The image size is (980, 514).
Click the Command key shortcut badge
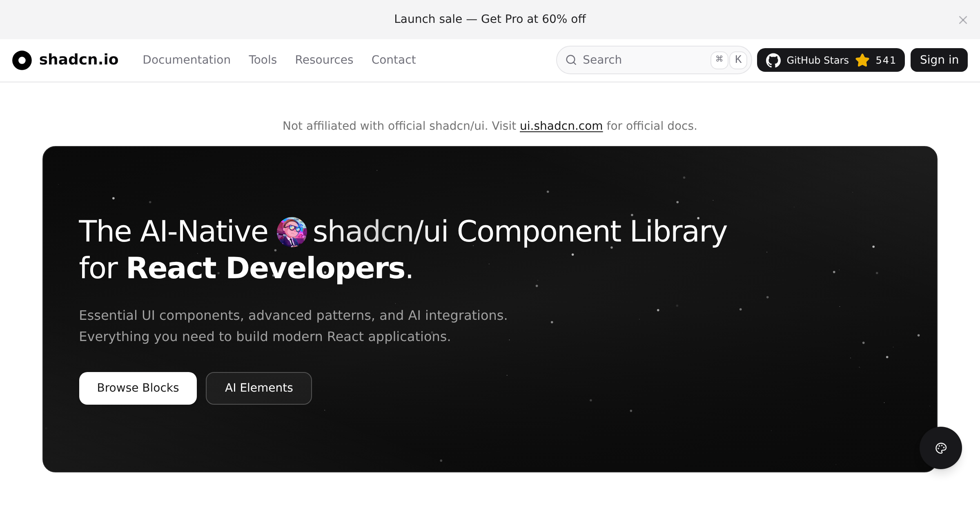(x=719, y=60)
